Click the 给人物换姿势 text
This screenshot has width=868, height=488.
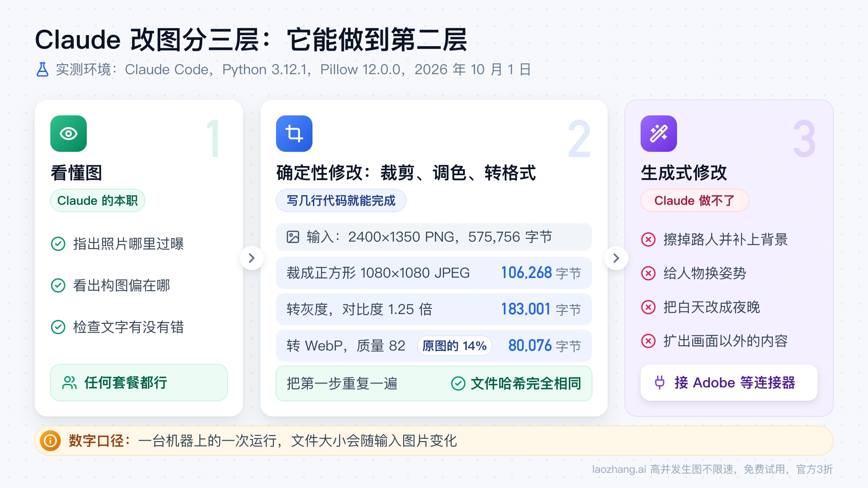point(705,273)
